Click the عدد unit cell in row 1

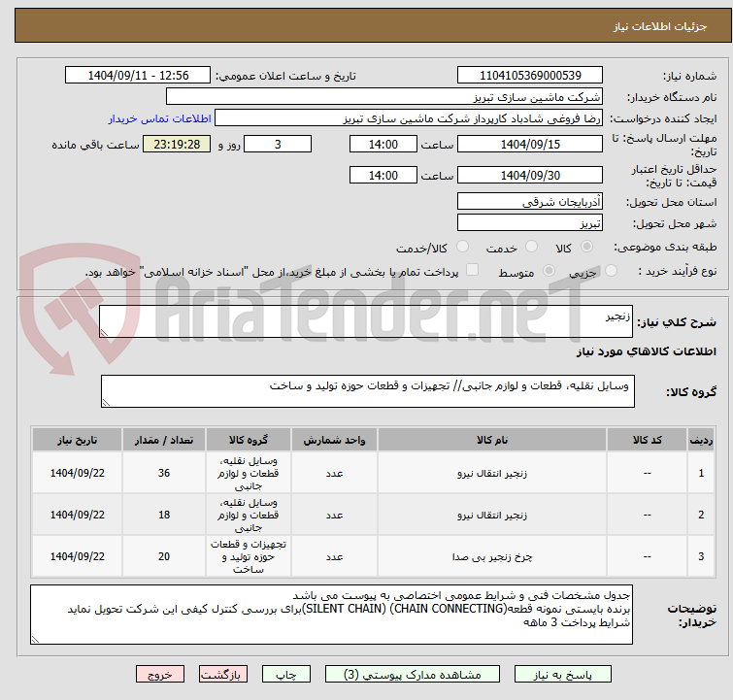pos(334,473)
